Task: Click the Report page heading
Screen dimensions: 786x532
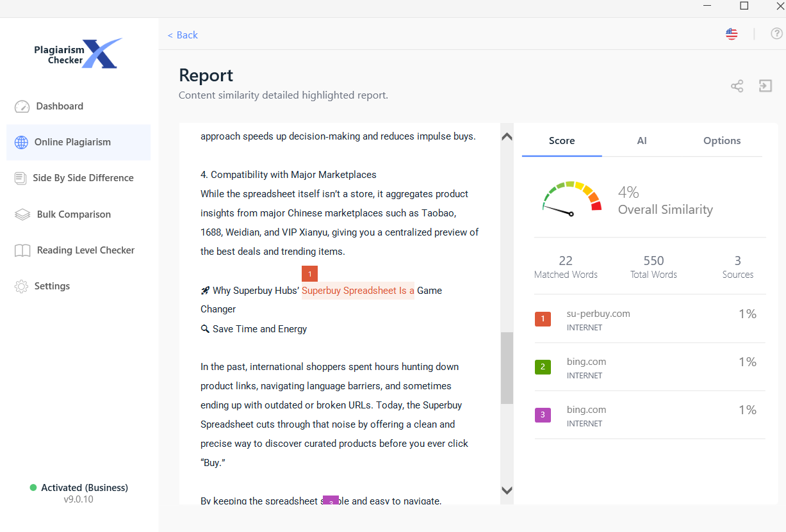Action: pos(206,76)
